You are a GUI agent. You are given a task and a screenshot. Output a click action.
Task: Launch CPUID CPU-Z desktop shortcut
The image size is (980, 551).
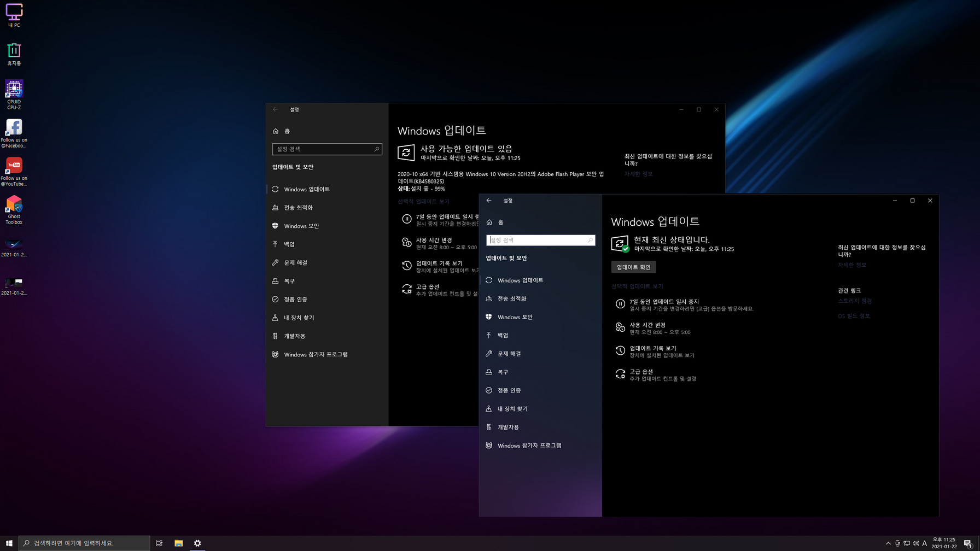pos(14,95)
